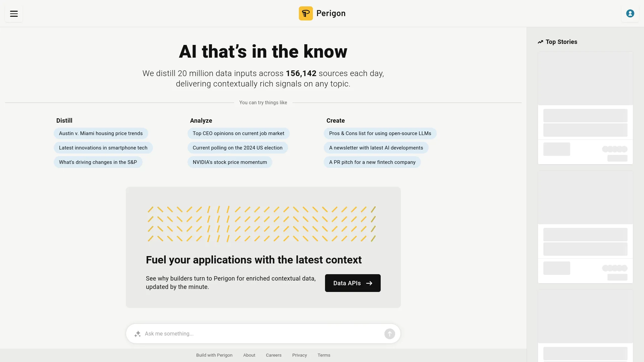Click the arrow inside Data APIs button
The width and height of the screenshot is (644, 362).
pos(369,283)
